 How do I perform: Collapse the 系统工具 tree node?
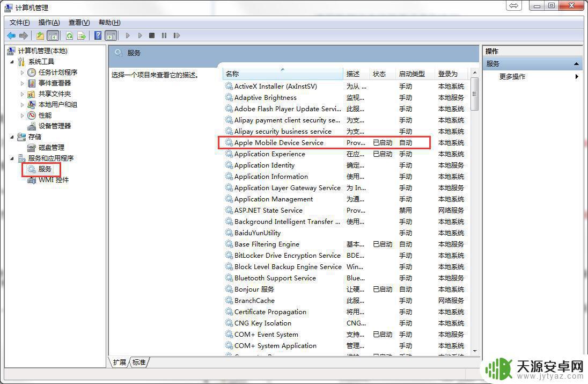click(12, 62)
